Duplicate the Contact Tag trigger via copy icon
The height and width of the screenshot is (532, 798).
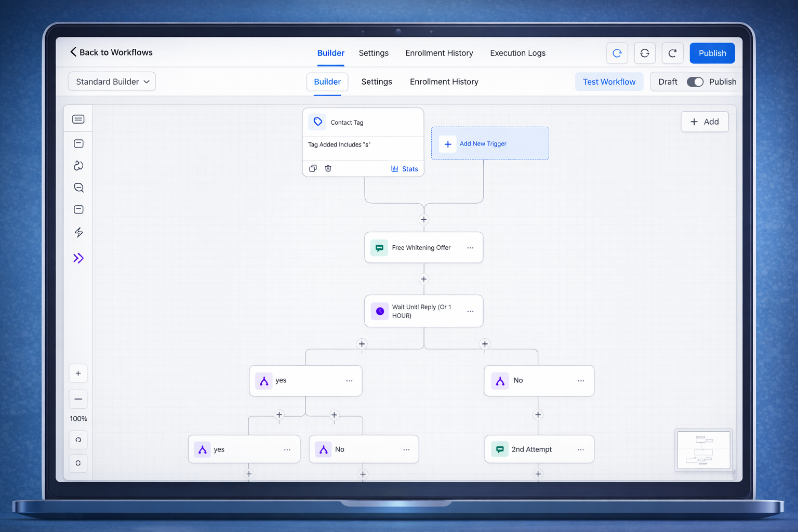(x=313, y=168)
